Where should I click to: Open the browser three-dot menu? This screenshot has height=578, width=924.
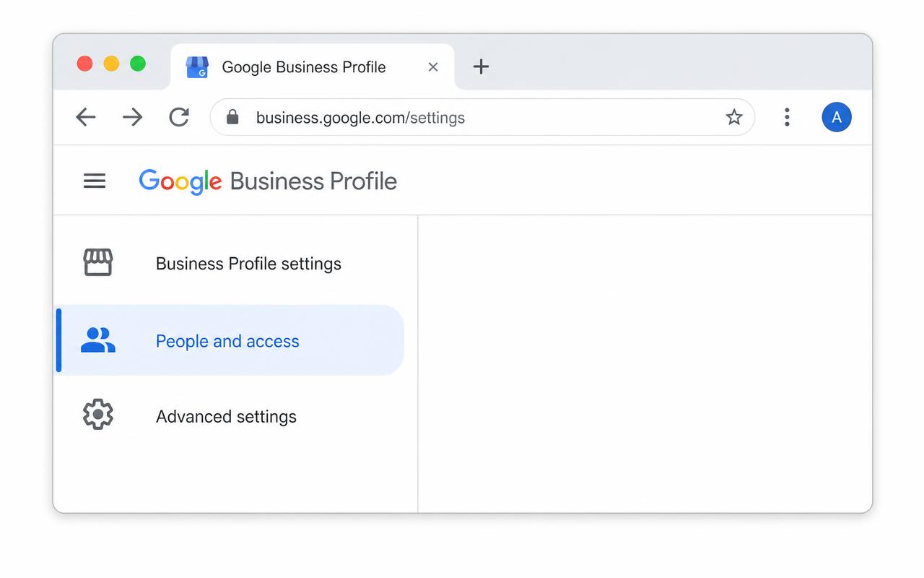click(787, 117)
